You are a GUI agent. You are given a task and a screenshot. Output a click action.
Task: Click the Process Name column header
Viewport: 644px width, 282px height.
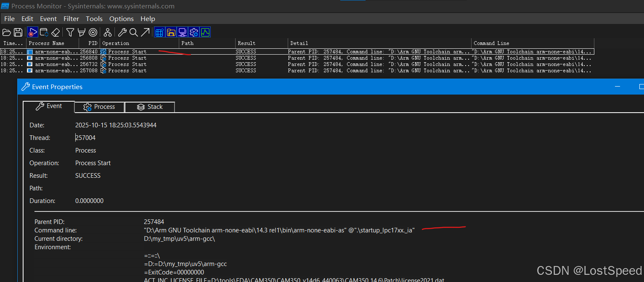coord(53,43)
